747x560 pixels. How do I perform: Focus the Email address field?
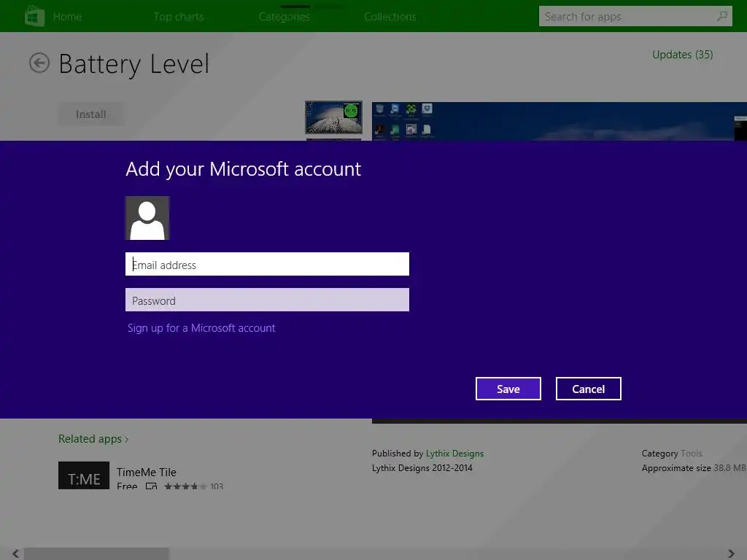(x=267, y=264)
